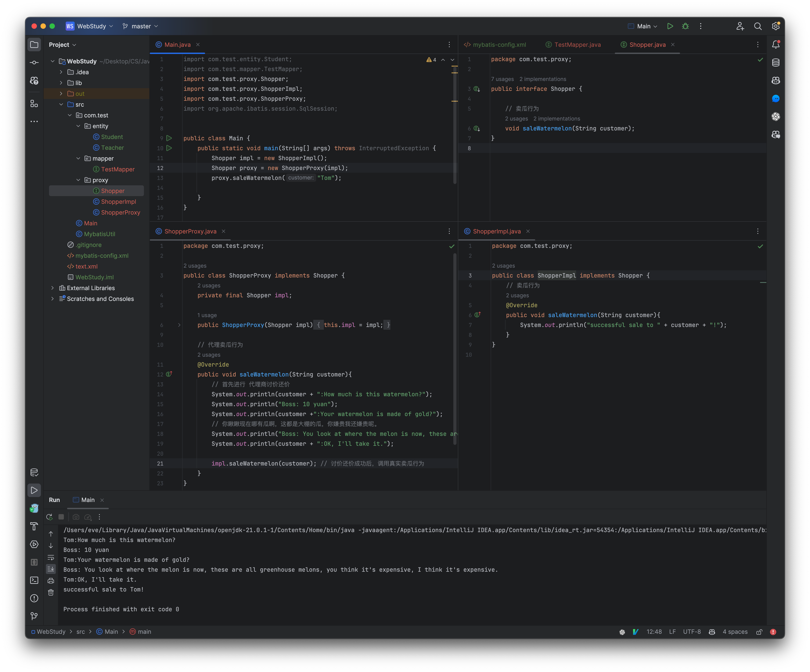The height and width of the screenshot is (672, 810).
Task: Collapse the src folder
Action: pos(61,105)
